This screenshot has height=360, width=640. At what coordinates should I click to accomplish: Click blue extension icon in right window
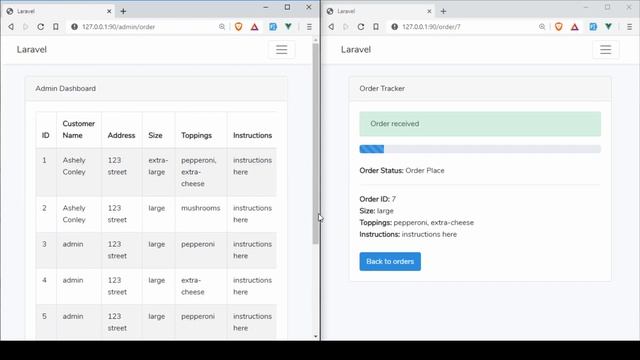pyautogui.click(x=593, y=27)
